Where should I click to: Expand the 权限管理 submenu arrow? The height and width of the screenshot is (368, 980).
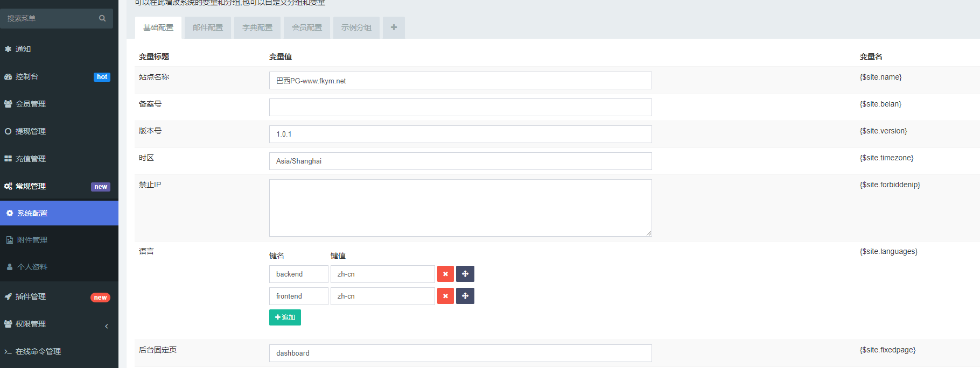tap(107, 326)
